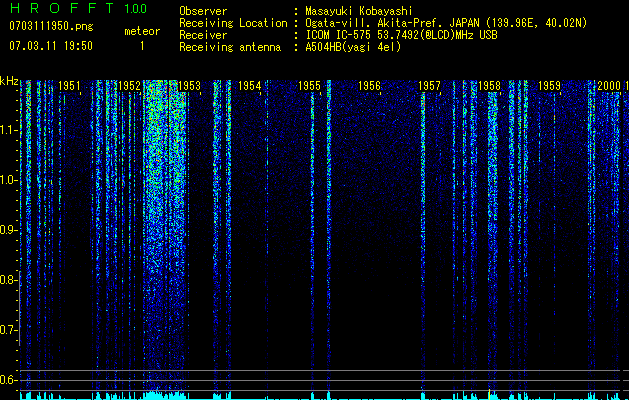629x400 pixels.
Task: Click the A504HB(yagi 4el) antenna text
Action: tap(353, 47)
